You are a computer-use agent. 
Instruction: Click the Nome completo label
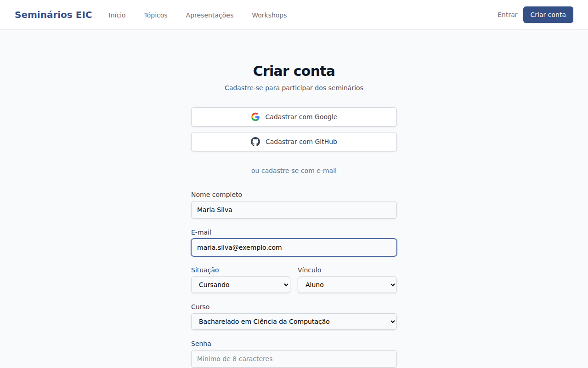click(x=216, y=195)
